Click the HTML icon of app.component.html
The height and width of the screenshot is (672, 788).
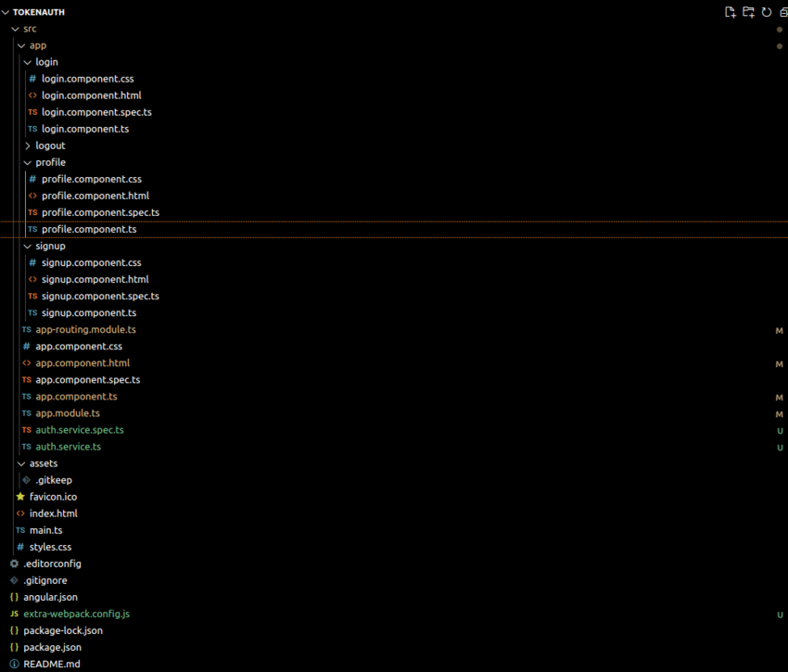tap(27, 363)
